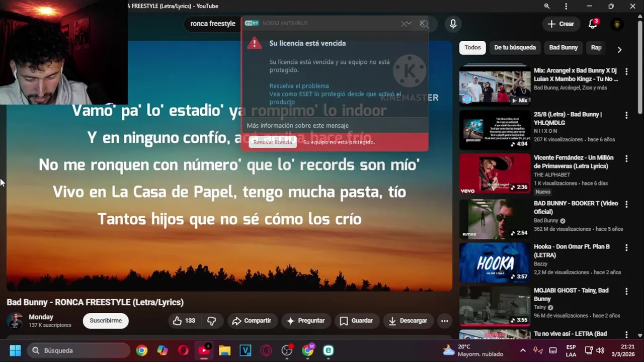644x362 pixels.
Task: Click the Crear button
Action: click(x=560, y=24)
